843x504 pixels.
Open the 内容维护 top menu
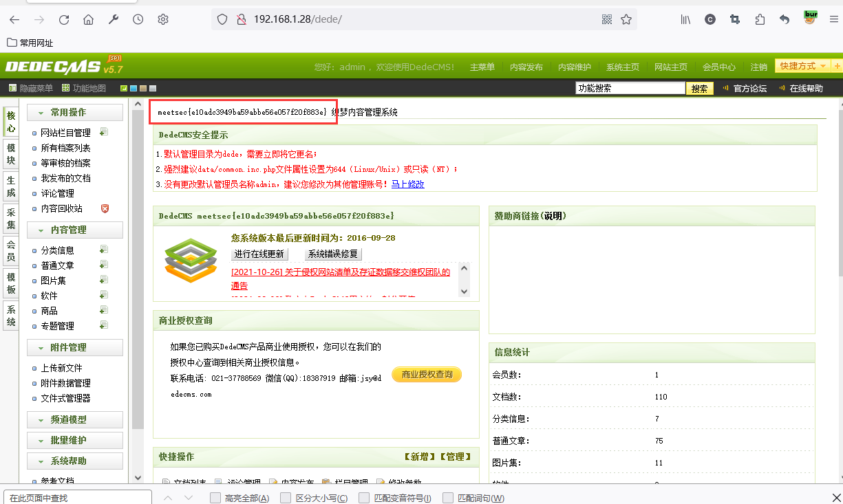(575, 67)
